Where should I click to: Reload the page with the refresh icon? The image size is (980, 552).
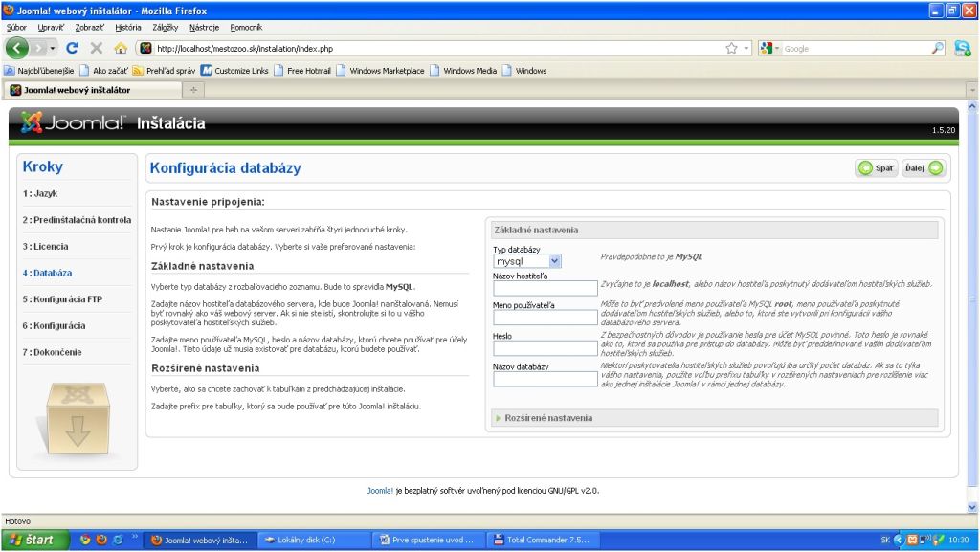coord(73,48)
